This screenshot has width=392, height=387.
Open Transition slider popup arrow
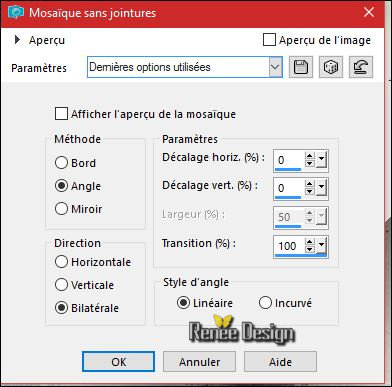(x=321, y=246)
